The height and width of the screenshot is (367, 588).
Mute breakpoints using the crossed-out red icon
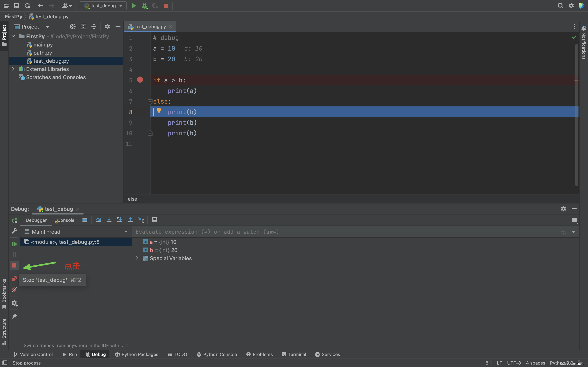click(14, 289)
